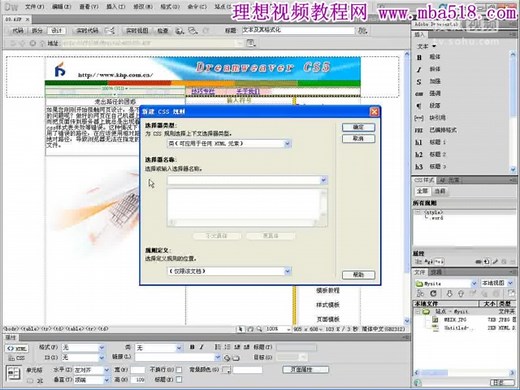
Task: Insert Heading 2 with h2 icon
Action: pyautogui.click(x=419, y=155)
